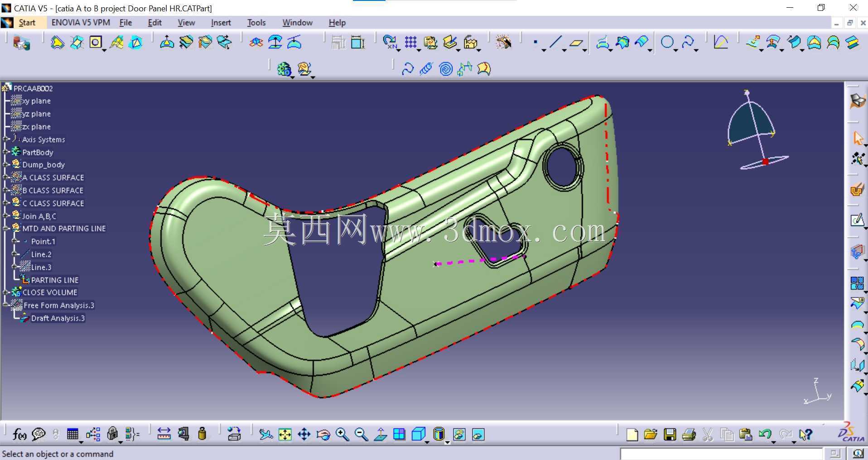Screen dimensions: 868x460
Task: Select the Rotate view tool
Action: (x=323, y=435)
